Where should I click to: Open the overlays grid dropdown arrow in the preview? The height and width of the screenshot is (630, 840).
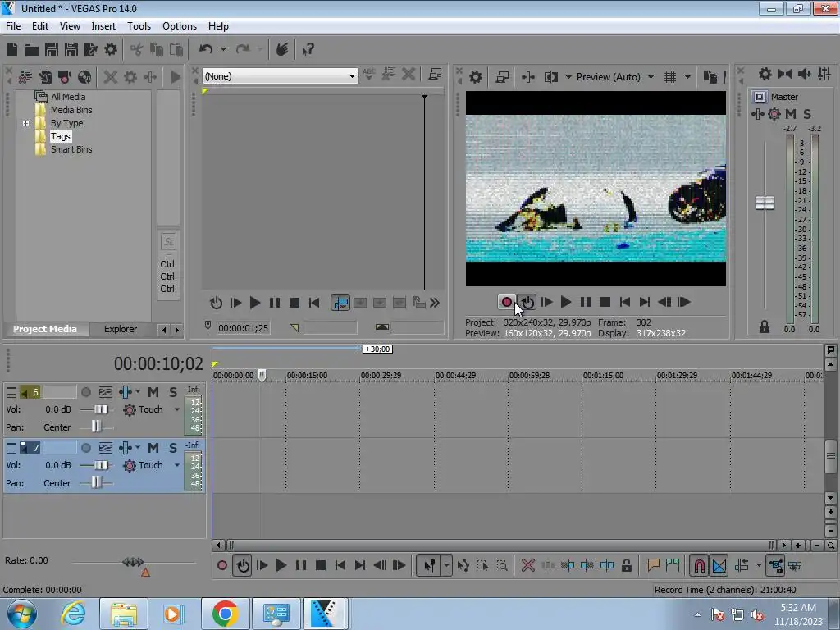pyautogui.click(x=688, y=77)
